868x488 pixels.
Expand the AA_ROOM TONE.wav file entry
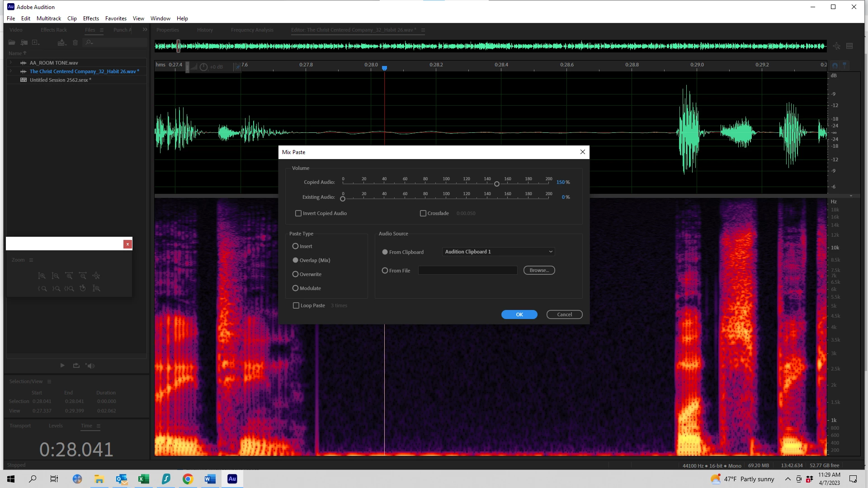11,63
